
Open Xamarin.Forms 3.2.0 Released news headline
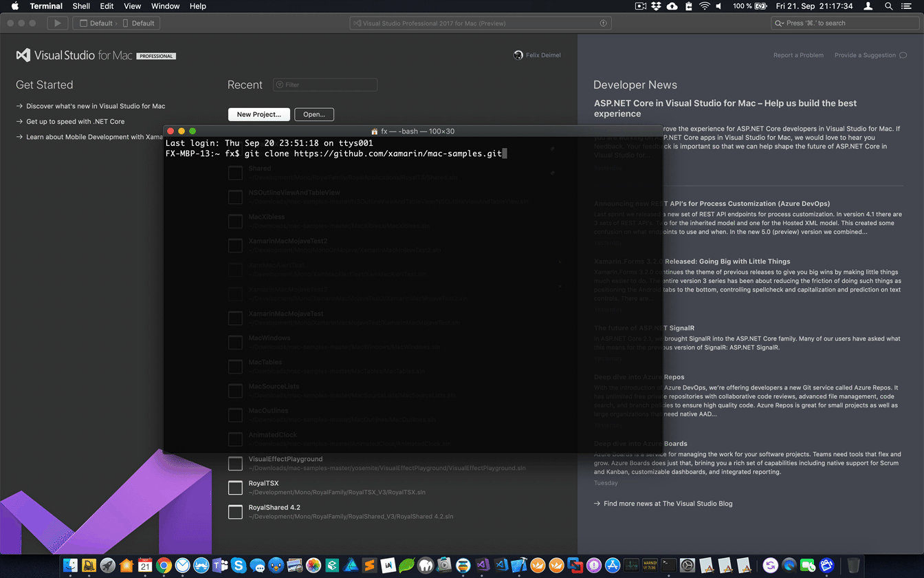click(692, 261)
